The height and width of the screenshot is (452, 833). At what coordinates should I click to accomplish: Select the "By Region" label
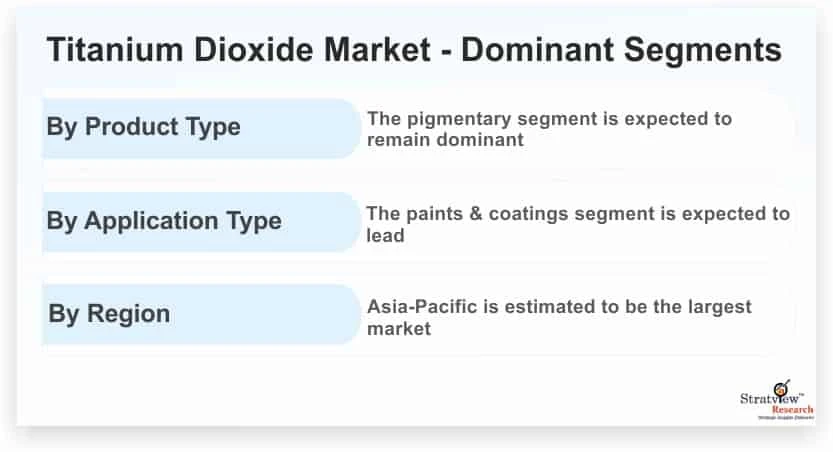pos(109,313)
